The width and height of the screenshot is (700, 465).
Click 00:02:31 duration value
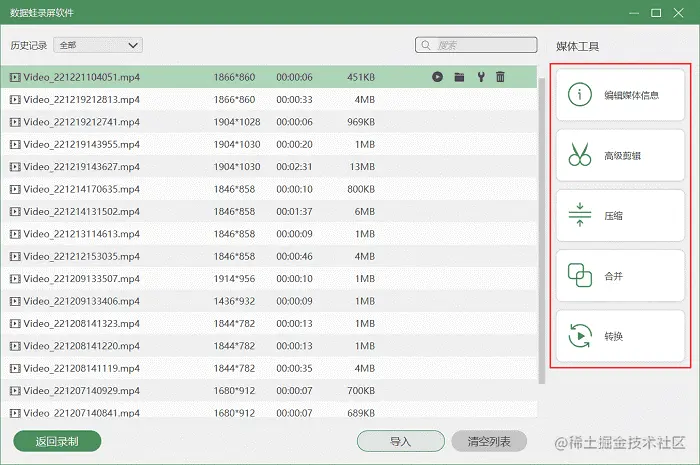[x=294, y=167]
